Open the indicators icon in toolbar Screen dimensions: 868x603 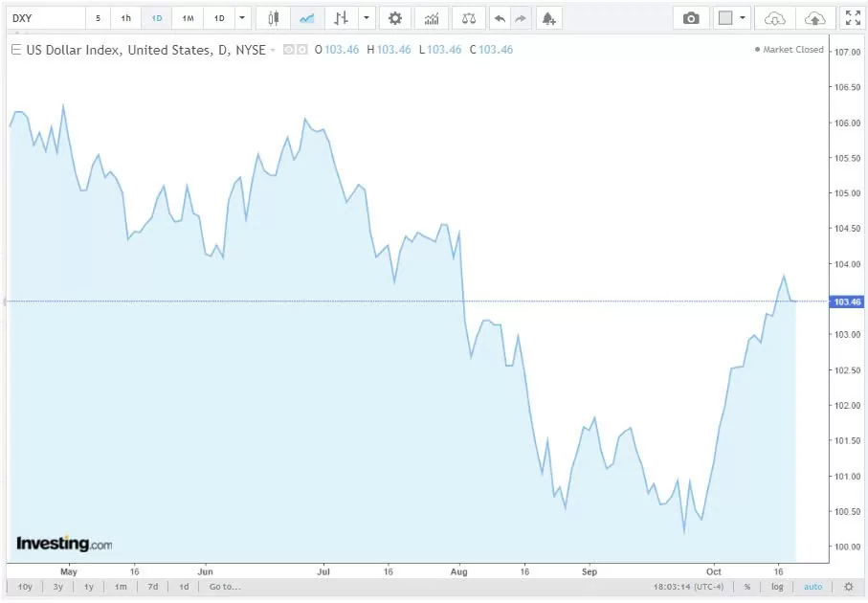click(x=432, y=18)
